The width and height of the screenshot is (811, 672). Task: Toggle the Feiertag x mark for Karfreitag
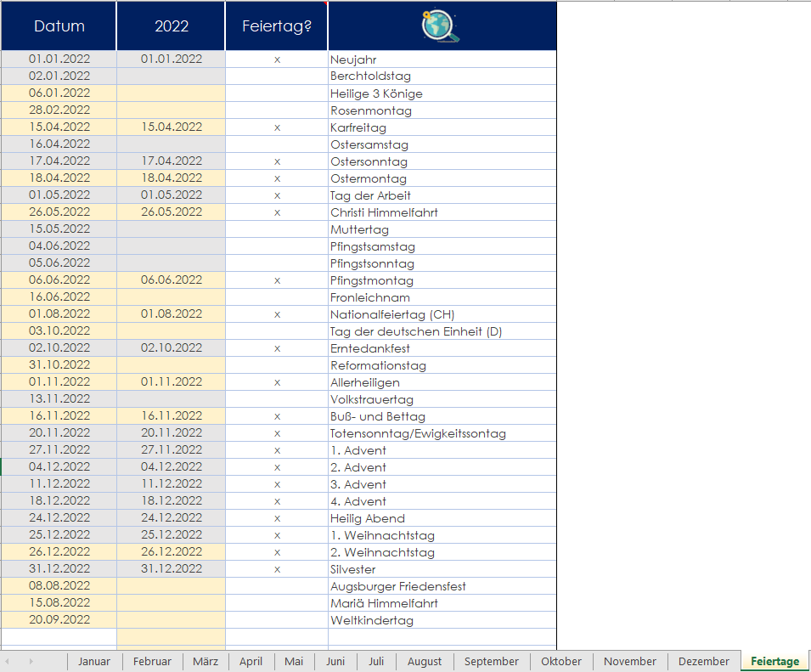tap(277, 127)
